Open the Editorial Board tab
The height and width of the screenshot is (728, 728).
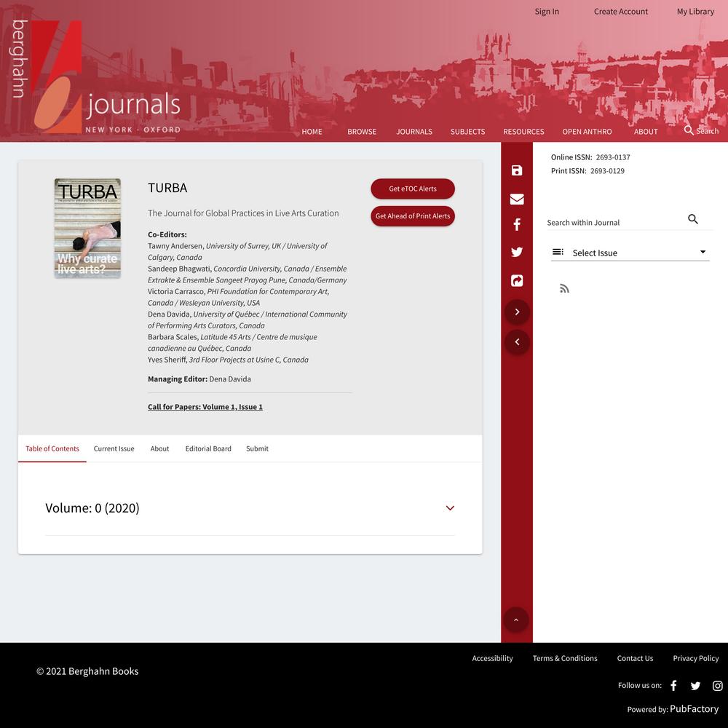(208, 448)
